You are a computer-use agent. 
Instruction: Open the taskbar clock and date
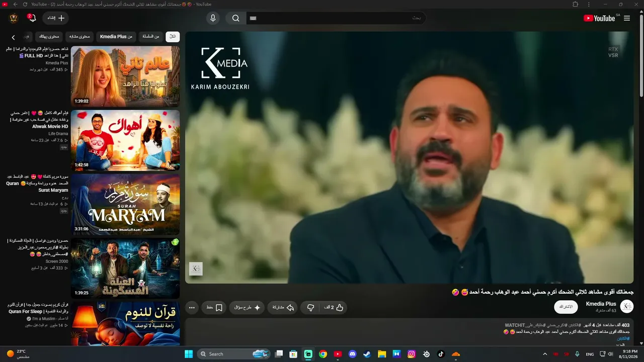[629, 354]
